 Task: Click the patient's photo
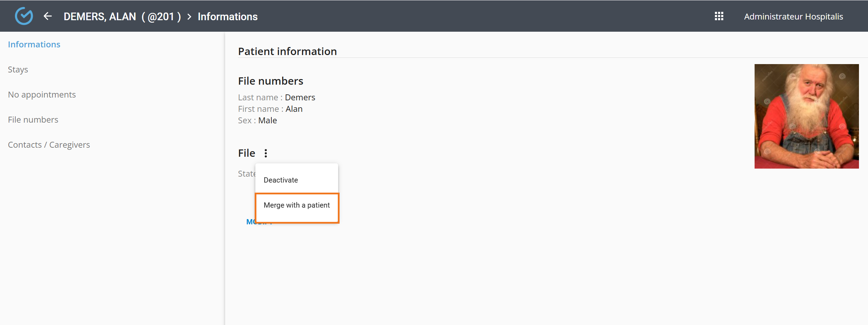pyautogui.click(x=806, y=116)
